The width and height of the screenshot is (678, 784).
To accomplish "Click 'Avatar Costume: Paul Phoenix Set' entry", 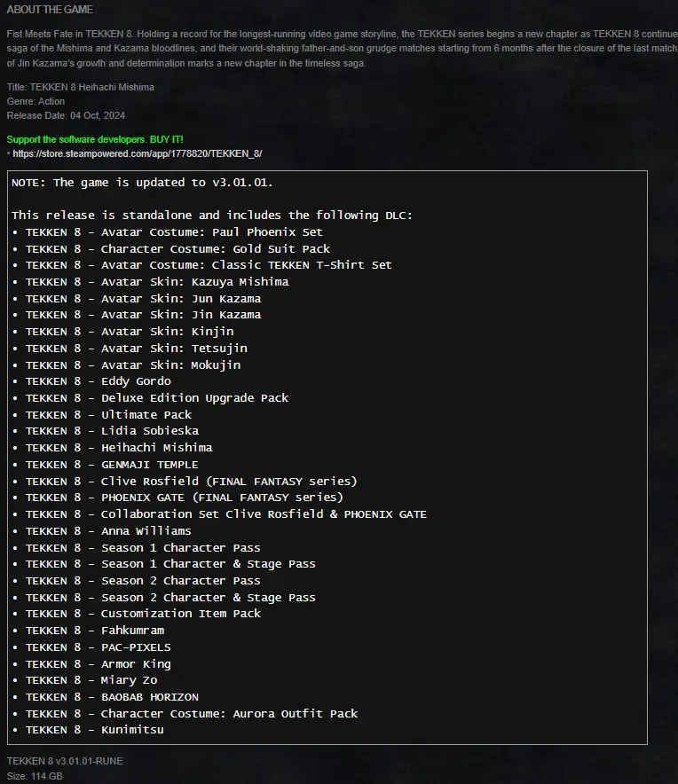I will click(174, 232).
